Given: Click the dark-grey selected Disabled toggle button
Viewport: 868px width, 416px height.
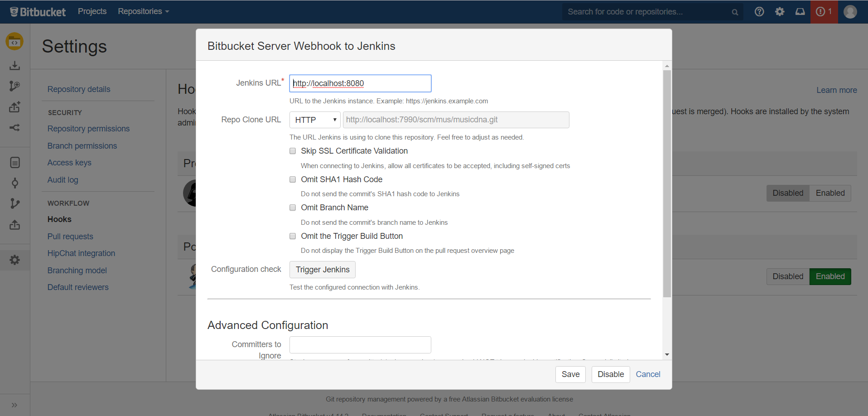Looking at the screenshot, I should point(788,193).
